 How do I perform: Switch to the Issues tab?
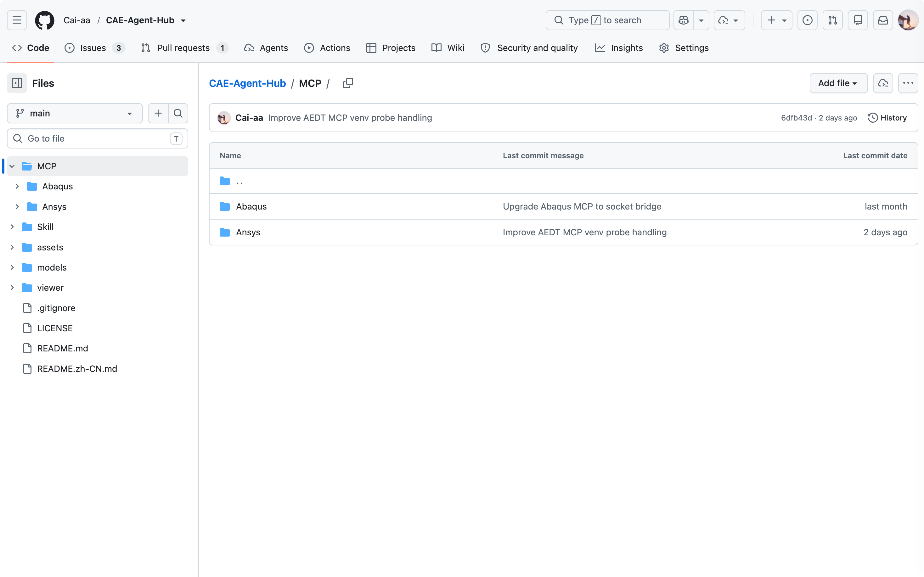click(x=95, y=48)
